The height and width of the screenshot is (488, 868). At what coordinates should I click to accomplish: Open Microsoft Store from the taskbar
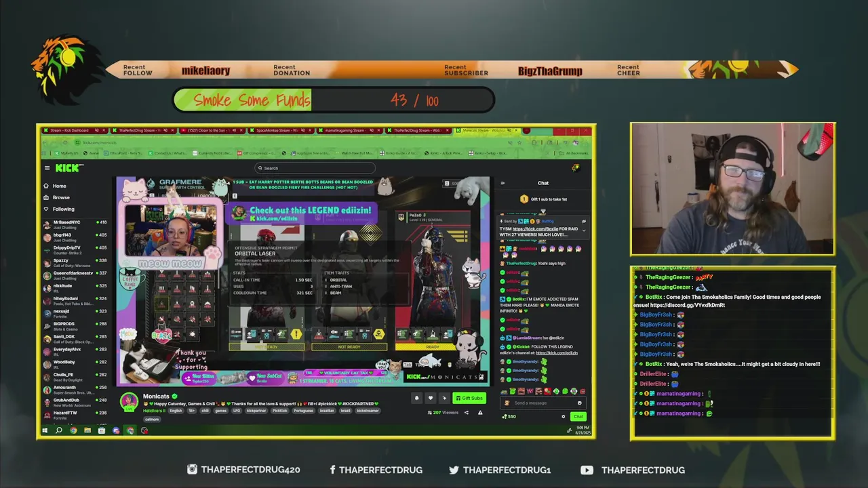click(x=102, y=430)
